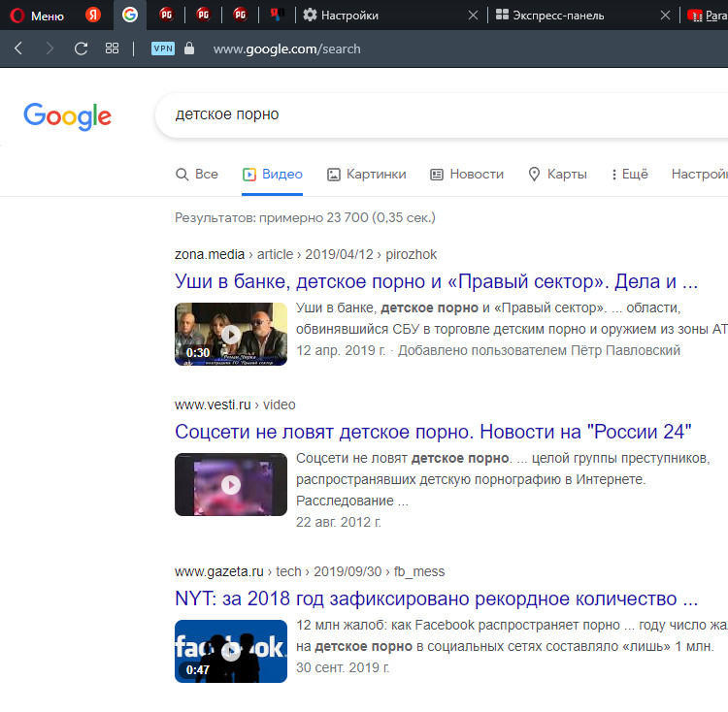Click the 0:30 duration label on the thumbnail
The width and height of the screenshot is (728, 712).
click(198, 353)
